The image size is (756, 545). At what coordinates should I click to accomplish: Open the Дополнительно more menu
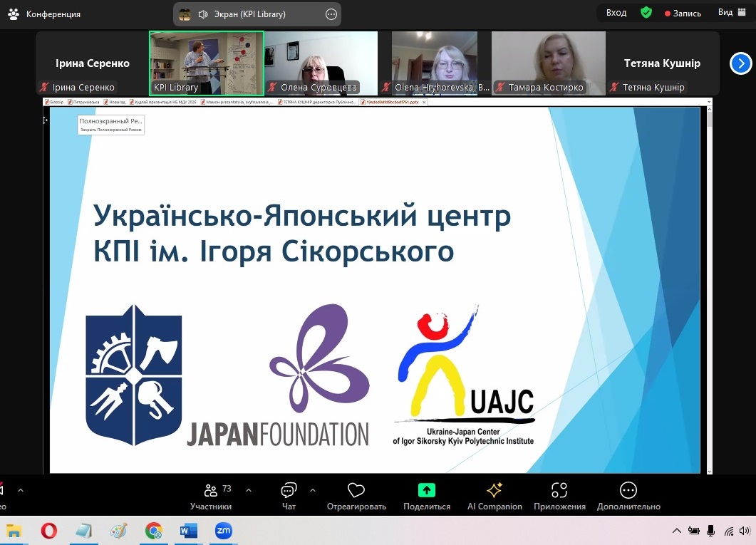click(x=628, y=497)
